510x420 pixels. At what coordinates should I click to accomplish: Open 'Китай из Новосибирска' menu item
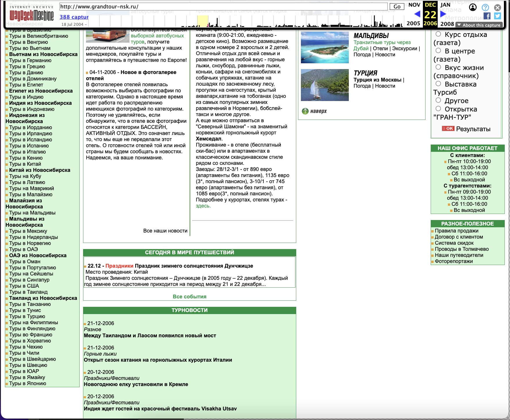tap(39, 170)
